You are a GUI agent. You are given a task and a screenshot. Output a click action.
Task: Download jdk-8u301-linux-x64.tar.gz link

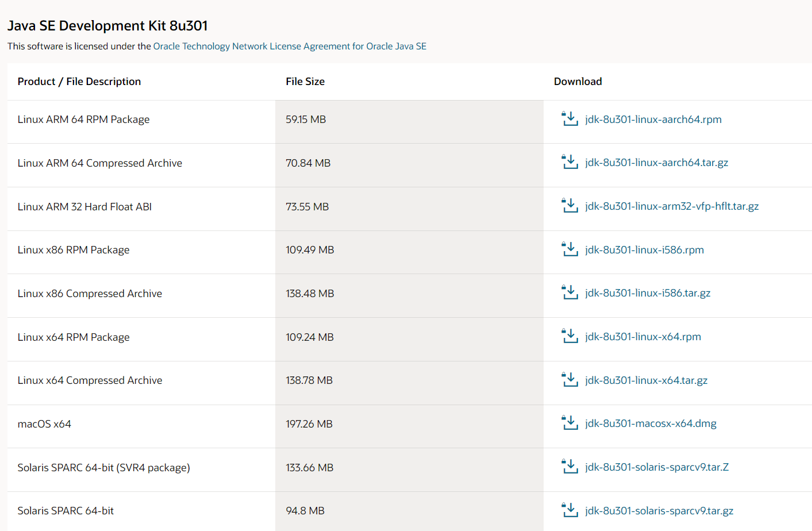[x=646, y=380]
